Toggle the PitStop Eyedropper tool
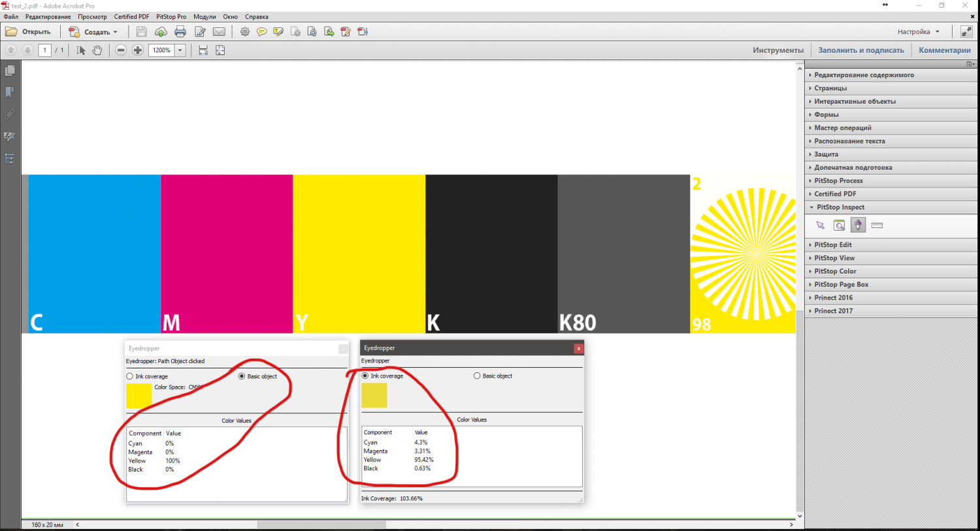The height and width of the screenshot is (531, 980). [858, 225]
